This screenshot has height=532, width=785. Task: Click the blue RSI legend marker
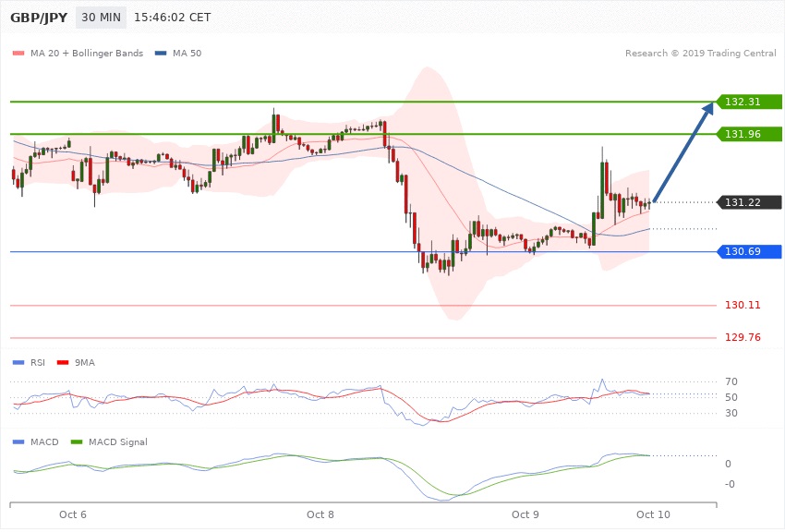[x=17, y=363]
